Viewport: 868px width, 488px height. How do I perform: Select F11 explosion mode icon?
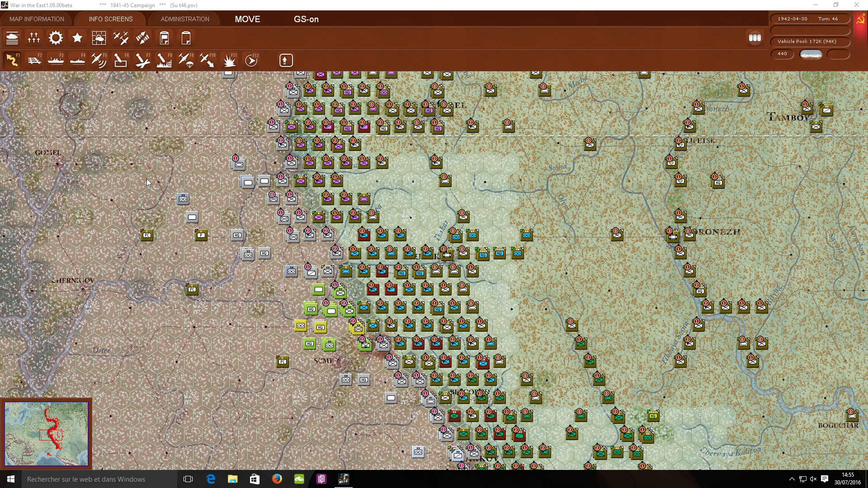pyautogui.click(x=229, y=60)
